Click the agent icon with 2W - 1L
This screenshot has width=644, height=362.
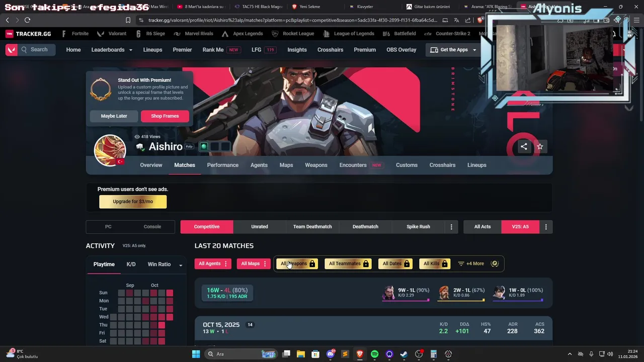pyautogui.click(x=444, y=293)
